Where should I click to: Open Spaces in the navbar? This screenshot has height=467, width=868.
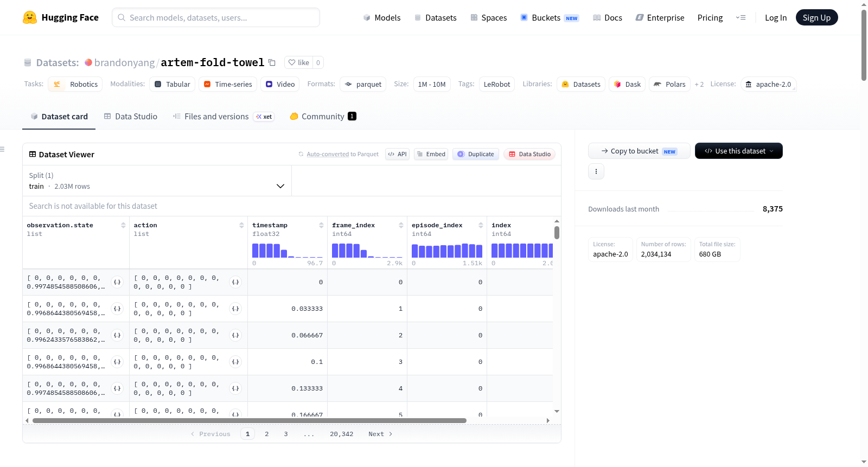488,17
